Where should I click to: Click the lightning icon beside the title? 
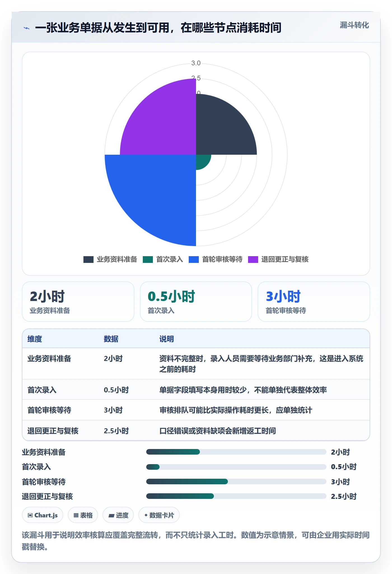tap(27, 28)
